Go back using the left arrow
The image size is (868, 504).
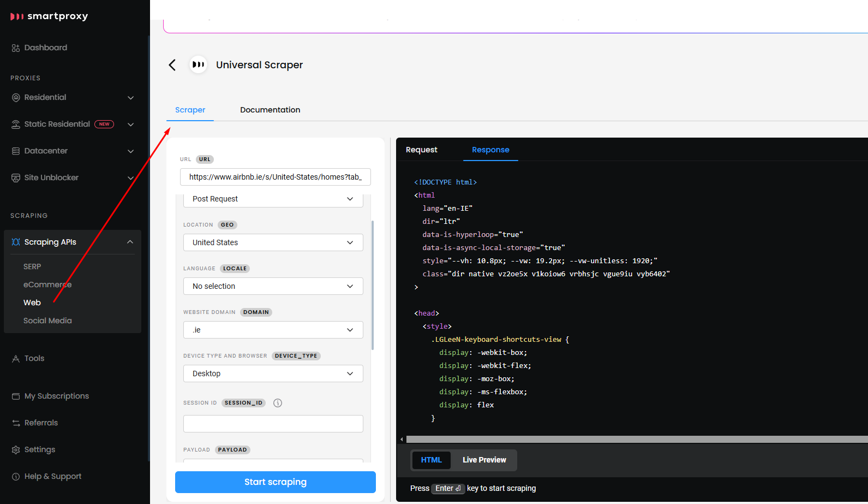coord(172,65)
